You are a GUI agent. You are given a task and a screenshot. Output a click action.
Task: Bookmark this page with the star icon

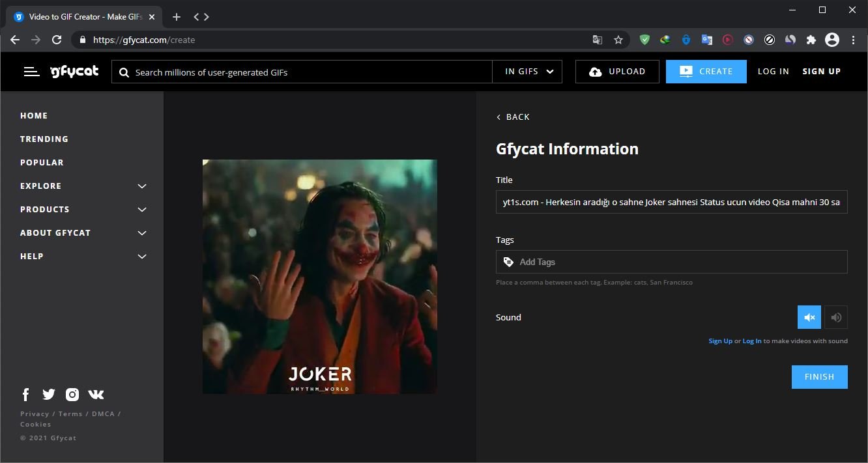tap(618, 40)
